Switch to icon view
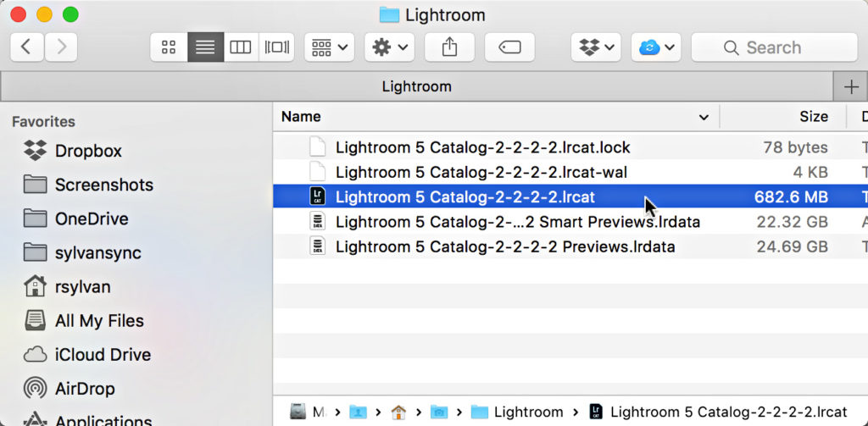 169,47
